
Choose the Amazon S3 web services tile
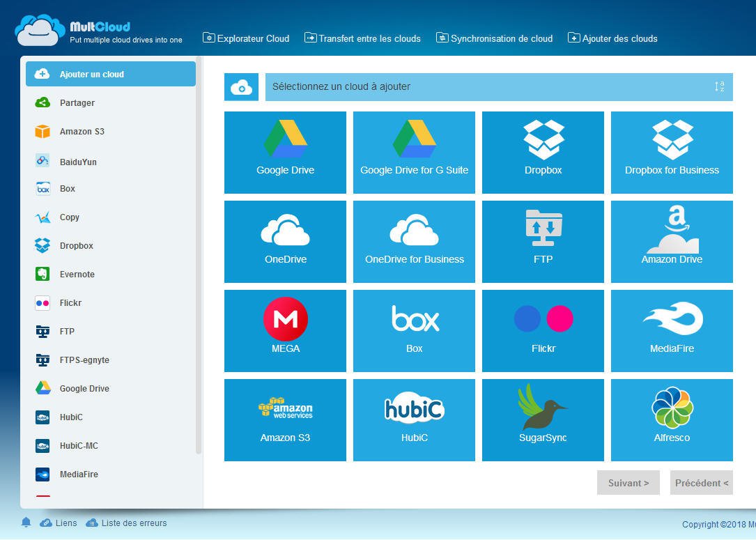[285, 420]
